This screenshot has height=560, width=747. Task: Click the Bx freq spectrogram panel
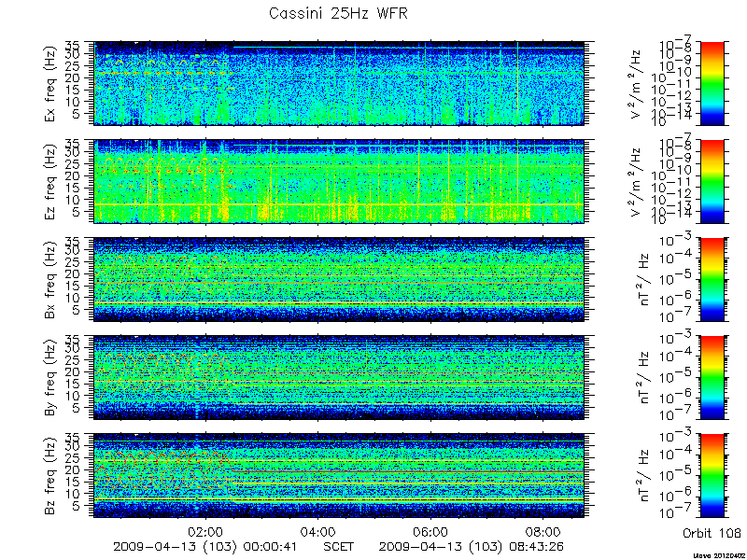339,279
